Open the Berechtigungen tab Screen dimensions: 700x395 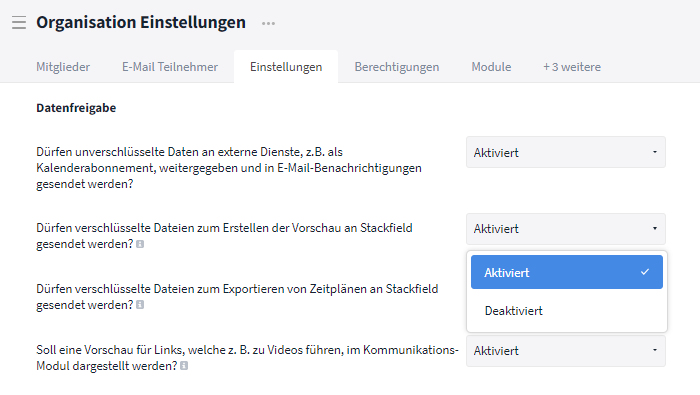397,67
